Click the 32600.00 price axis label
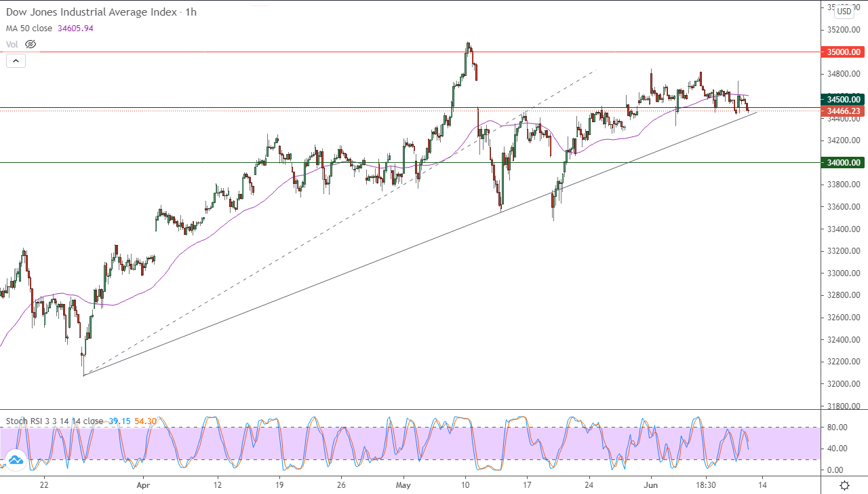This screenshot has height=494, width=868. point(844,318)
